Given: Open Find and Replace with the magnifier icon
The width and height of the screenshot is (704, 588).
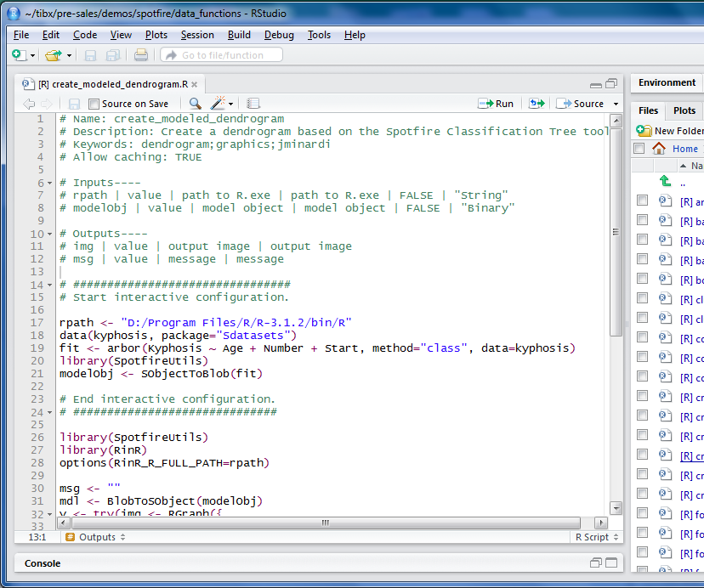Looking at the screenshot, I should click(x=194, y=103).
